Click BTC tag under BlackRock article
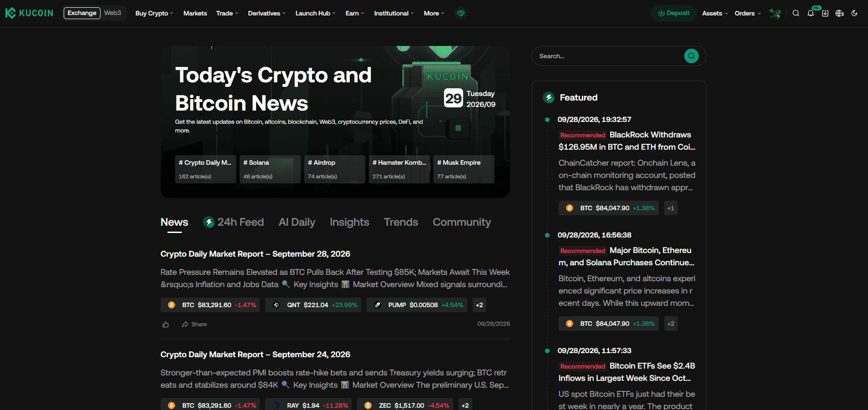 click(x=609, y=208)
